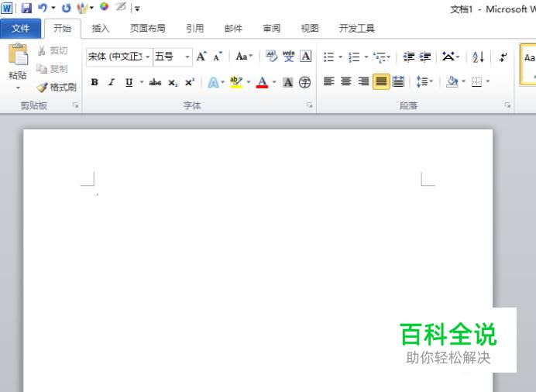Click the Save icon in quick access toolbar

click(26, 8)
